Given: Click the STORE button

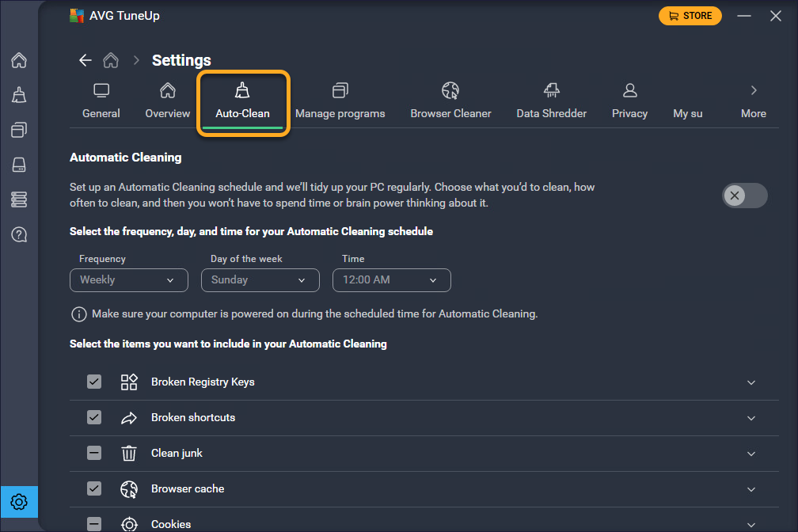Looking at the screenshot, I should pyautogui.click(x=690, y=16).
